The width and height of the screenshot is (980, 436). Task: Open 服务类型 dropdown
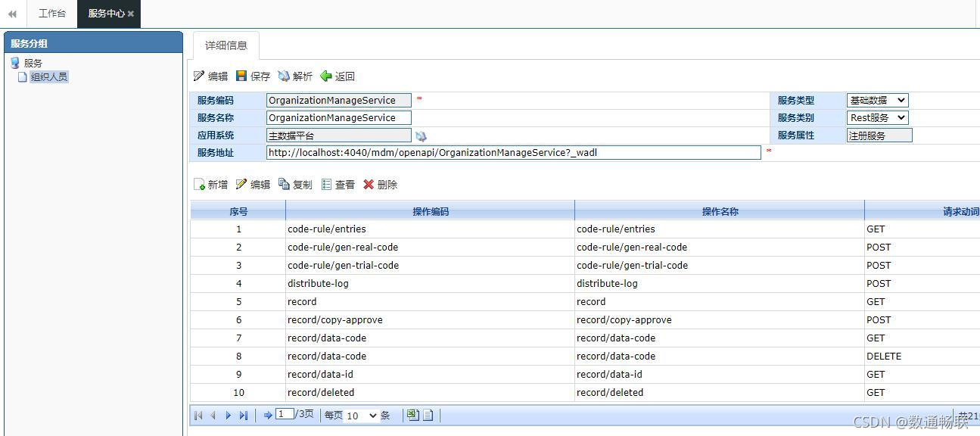coord(877,100)
